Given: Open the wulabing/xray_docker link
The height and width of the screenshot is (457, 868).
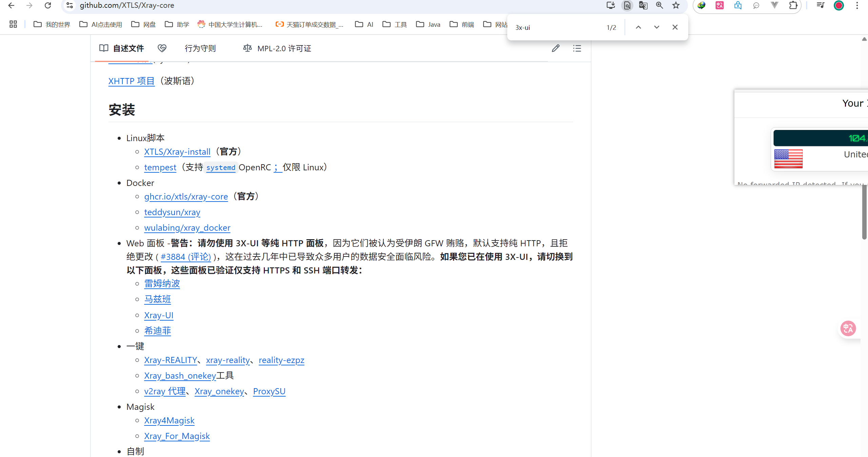Looking at the screenshot, I should [188, 228].
